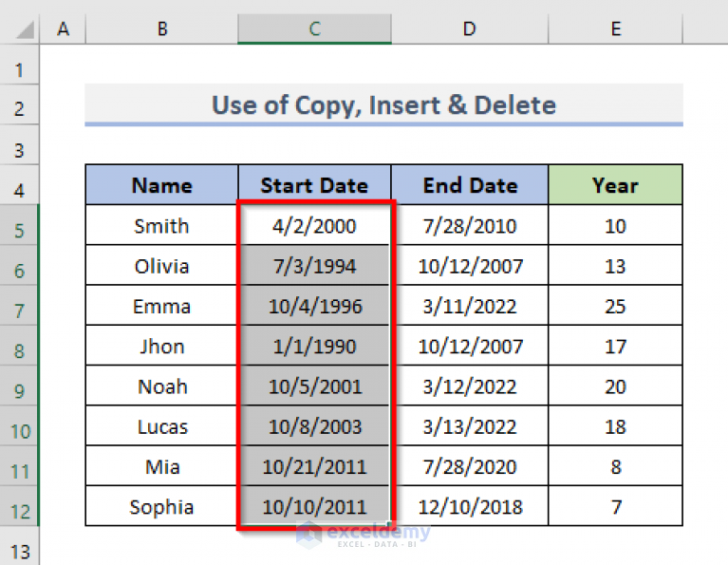This screenshot has width=728, height=565.
Task: Click start date cell '10/10/2011'
Action: (314, 506)
